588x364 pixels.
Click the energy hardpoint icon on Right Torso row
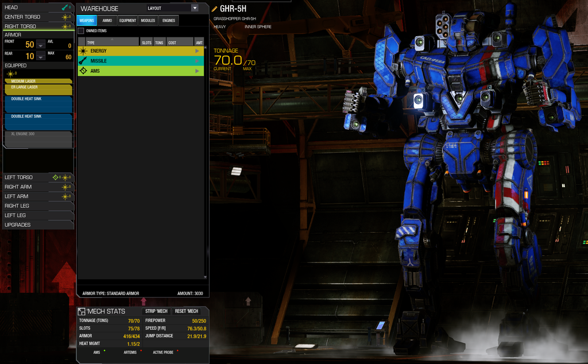tap(65, 26)
